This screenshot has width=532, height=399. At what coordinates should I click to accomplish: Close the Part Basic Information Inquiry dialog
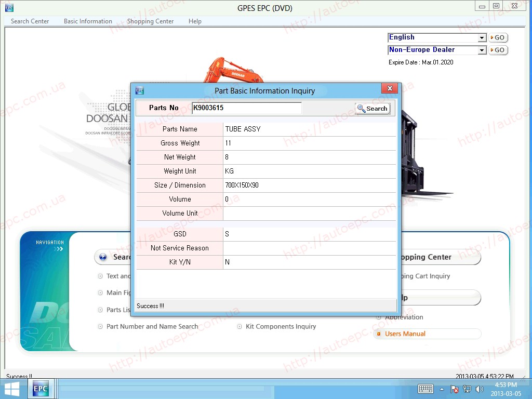click(x=390, y=88)
